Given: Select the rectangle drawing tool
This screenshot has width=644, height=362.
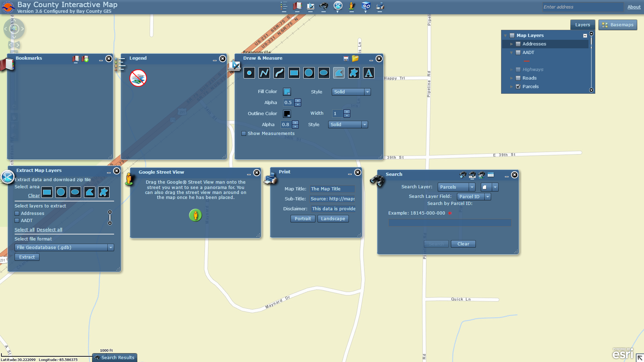Looking at the screenshot, I should (294, 73).
